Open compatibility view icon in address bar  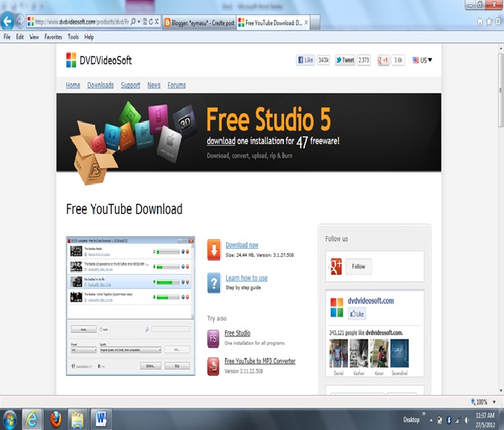pyautogui.click(x=145, y=22)
